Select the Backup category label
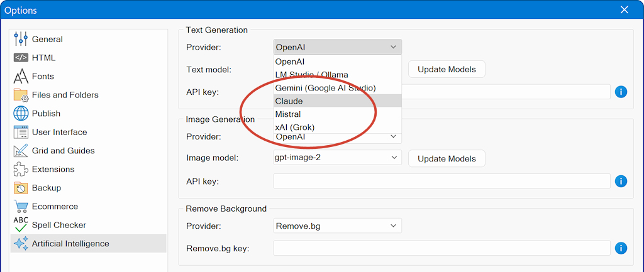 pyautogui.click(x=47, y=188)
